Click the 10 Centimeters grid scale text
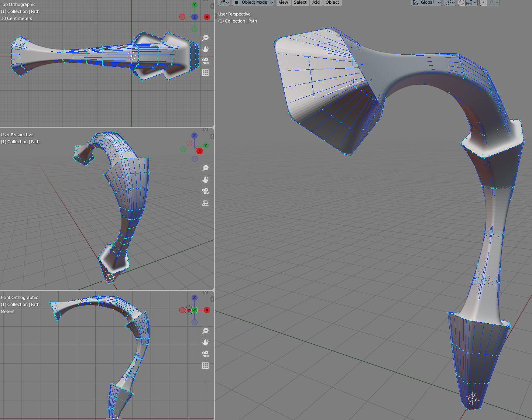 [16, 18]
